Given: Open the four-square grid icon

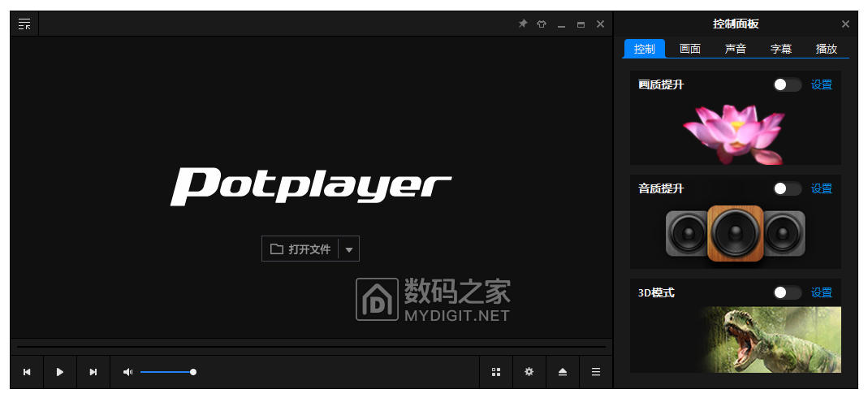Looking at the screenshot, I should 496,372.
